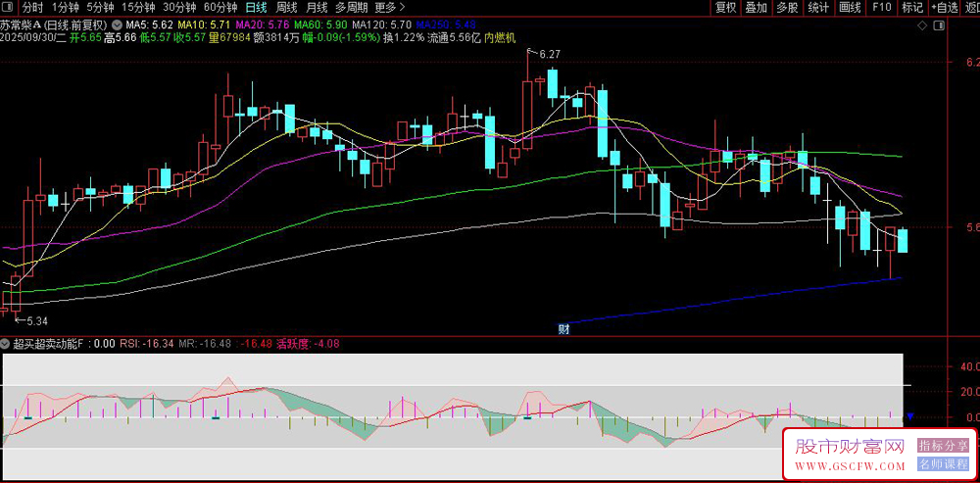The width and height of the screenshot is (980, 483).
Task: Click the 复权 adjustment button
Action: pyautogui.click(x=725, y=7)
